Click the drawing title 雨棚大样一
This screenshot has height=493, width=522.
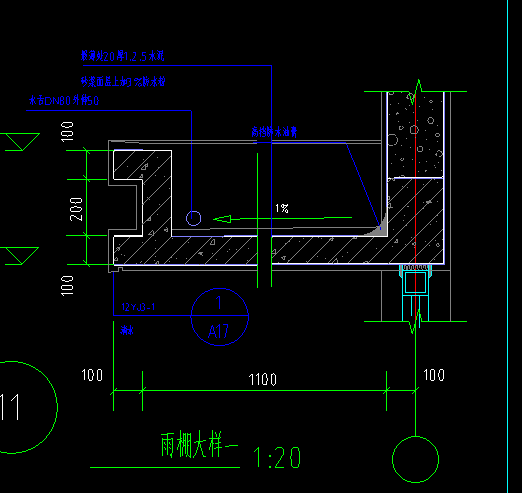[x=199, y=445]
